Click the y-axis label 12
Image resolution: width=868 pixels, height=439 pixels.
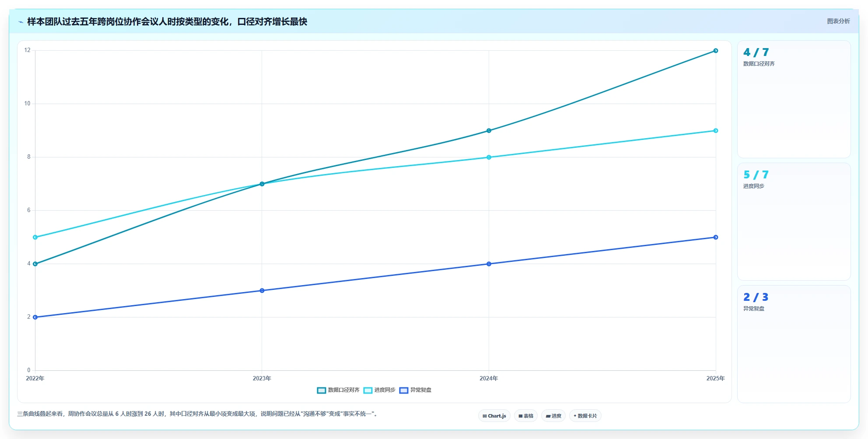[28, 50]
